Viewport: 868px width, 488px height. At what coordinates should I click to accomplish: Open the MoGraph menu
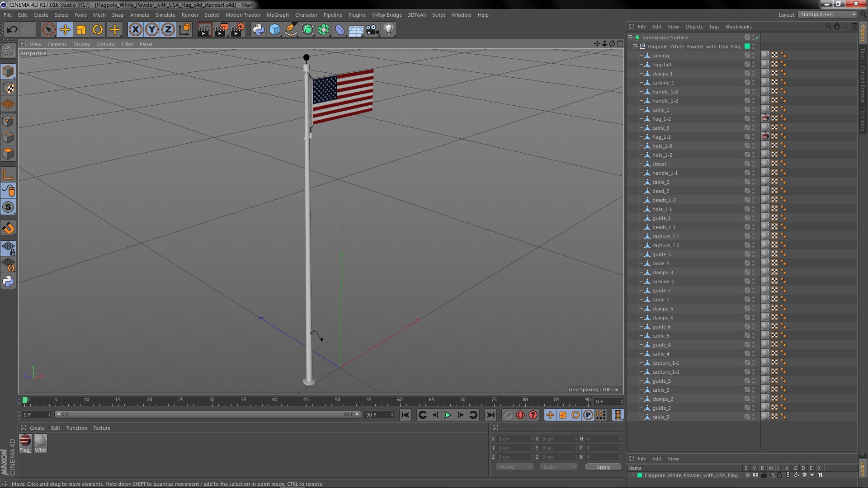pos(278,15)
